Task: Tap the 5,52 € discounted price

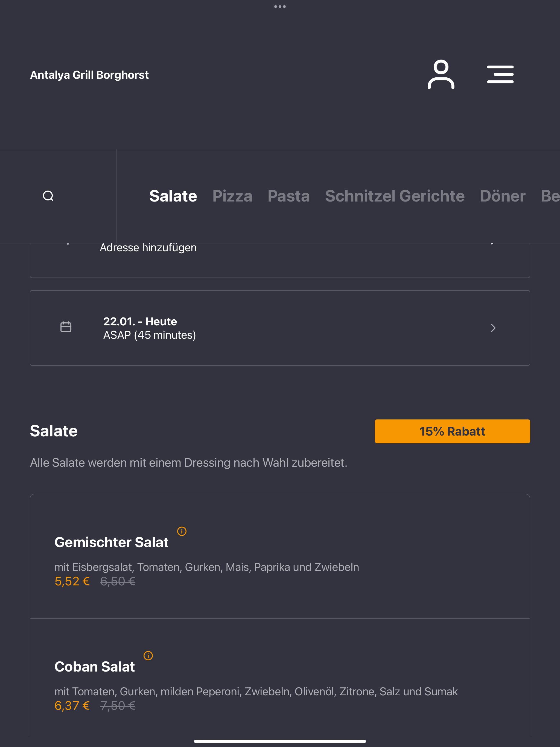Action: pos(72,582)
